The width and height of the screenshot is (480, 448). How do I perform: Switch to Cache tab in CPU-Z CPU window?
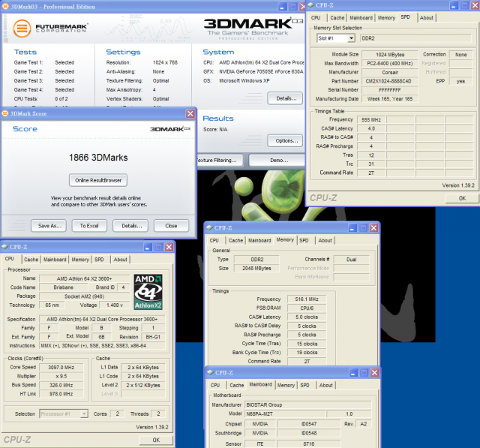coord(31,260)
